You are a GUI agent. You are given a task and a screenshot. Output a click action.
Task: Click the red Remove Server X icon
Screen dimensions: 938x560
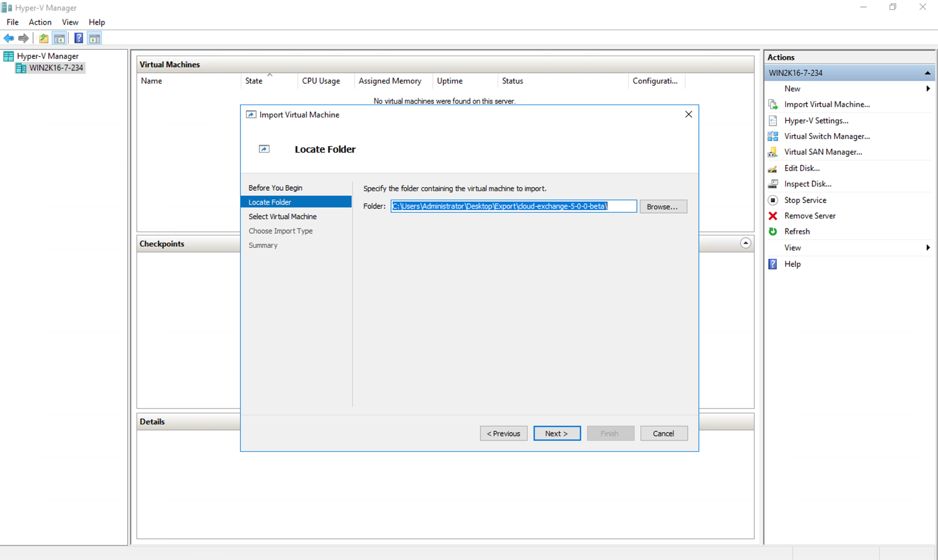pos(773,216)
